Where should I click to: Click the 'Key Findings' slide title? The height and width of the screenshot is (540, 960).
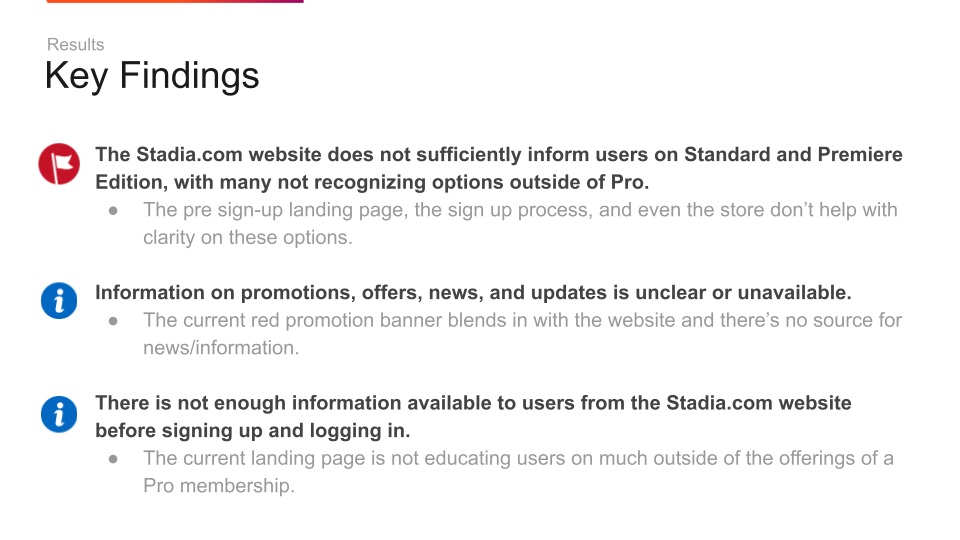pyautogui.click(x=152, y=76)
